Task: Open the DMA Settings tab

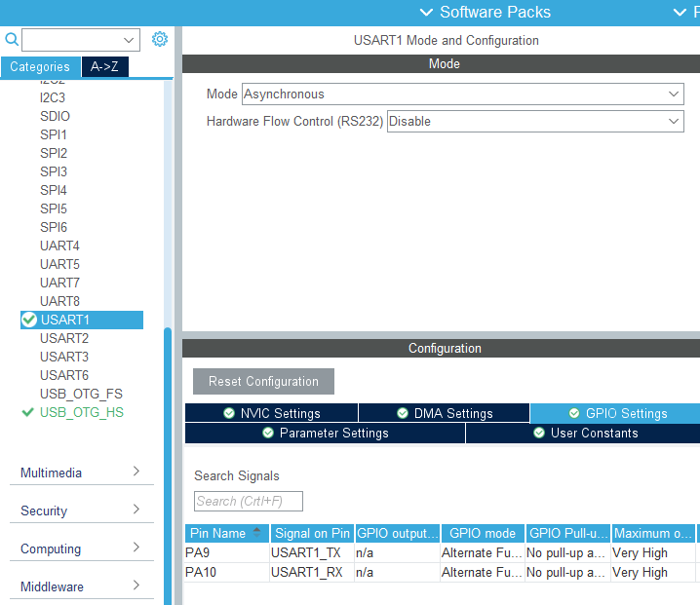Action: (444, 413)
